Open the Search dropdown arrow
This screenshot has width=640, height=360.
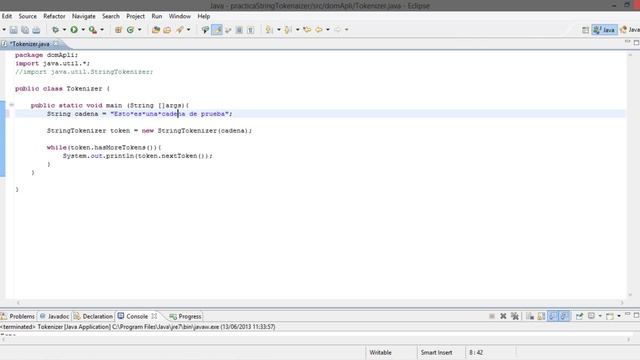click(x=188, y=30)
